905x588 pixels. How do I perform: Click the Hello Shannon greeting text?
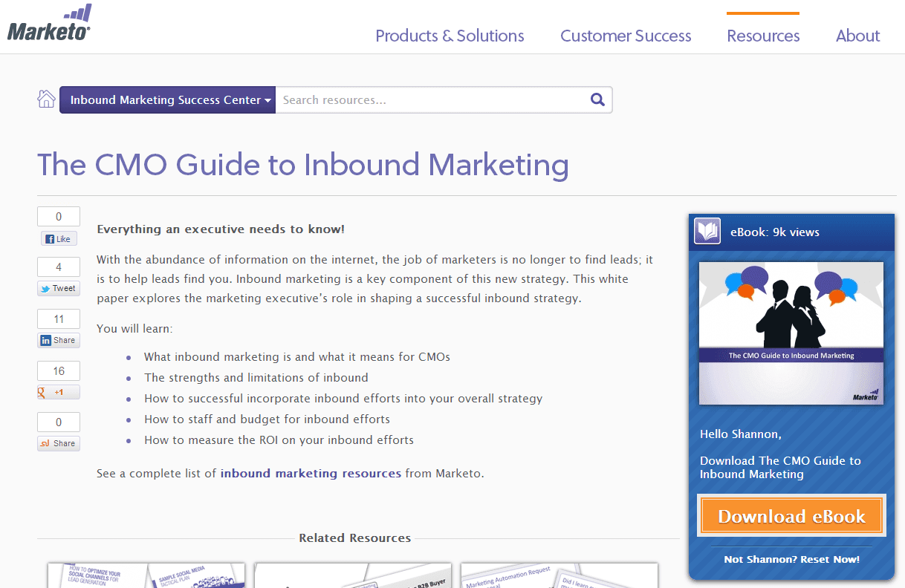pyautogui.click(x=741, y=434)
